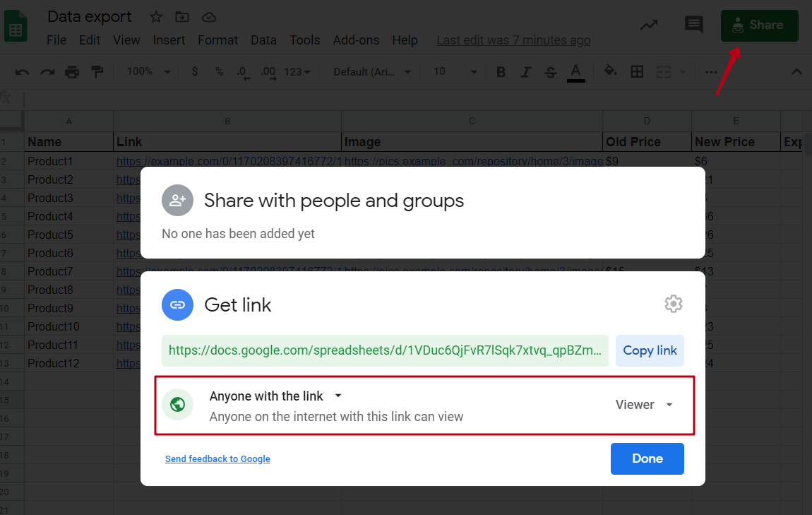Open the text color picker
Screen dimensions: 812x515
coord(575,71)
